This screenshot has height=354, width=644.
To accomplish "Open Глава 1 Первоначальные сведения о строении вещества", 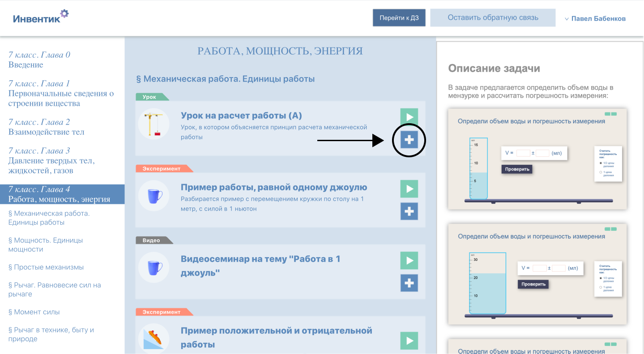I will [61, 93].
